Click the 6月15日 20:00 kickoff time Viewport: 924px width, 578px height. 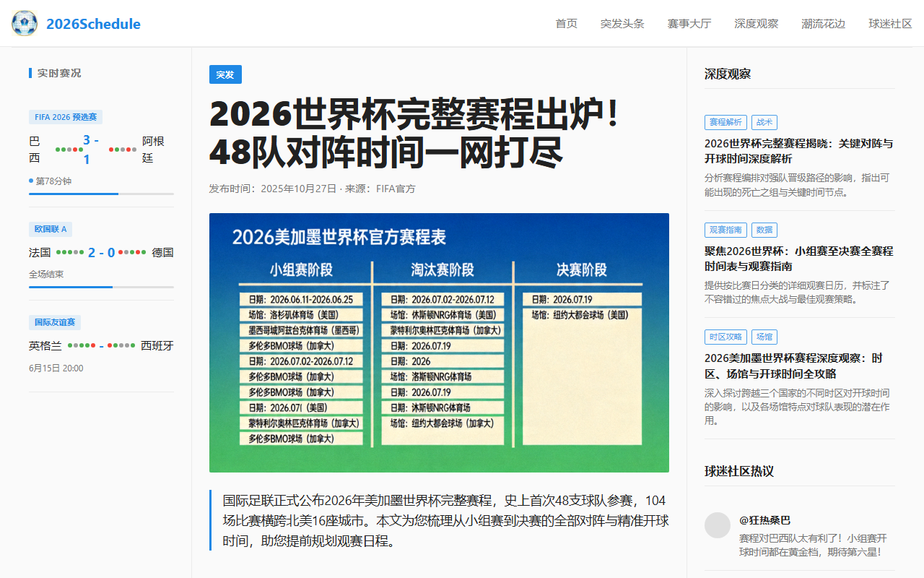pos(56,368)
